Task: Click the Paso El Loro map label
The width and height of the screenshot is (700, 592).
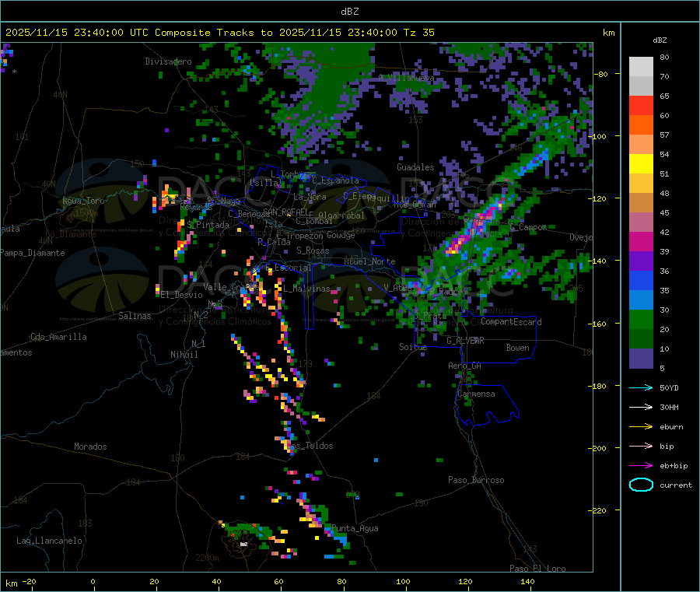Action: pyautogui.click(x=537, y=569)
